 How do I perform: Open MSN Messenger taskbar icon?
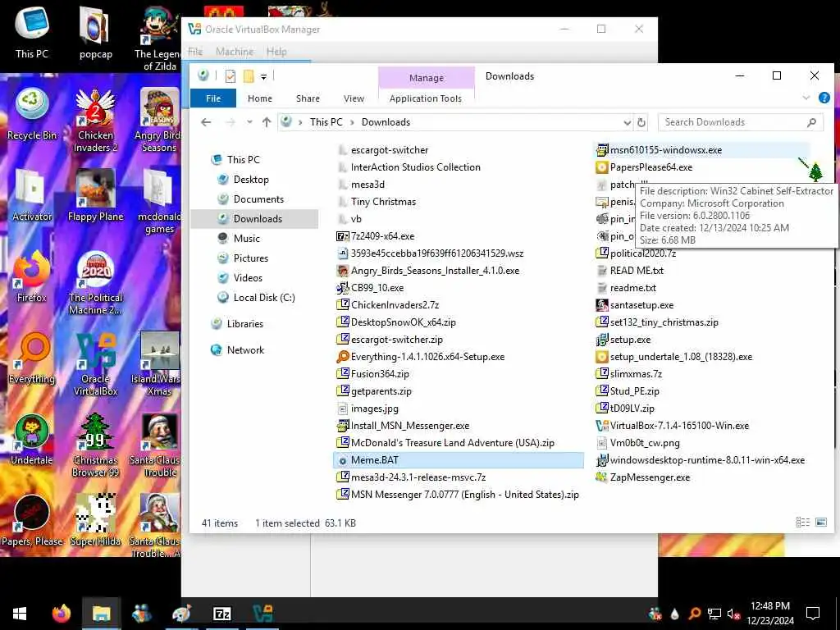(141, 614)
